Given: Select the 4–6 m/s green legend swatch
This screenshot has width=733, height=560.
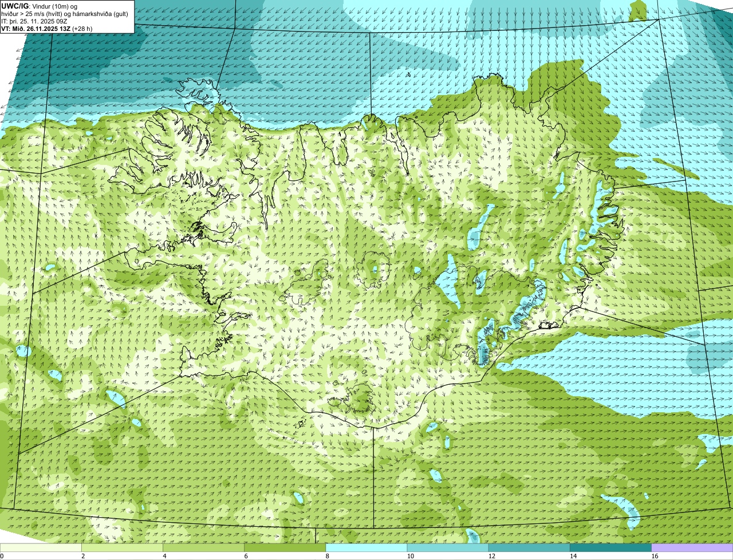Looking at the screenshot, I should 203,547.
